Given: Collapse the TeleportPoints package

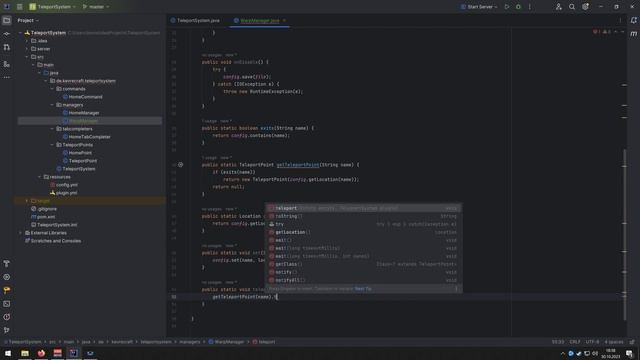Looking at the screenshot, I should click(52, 145).
